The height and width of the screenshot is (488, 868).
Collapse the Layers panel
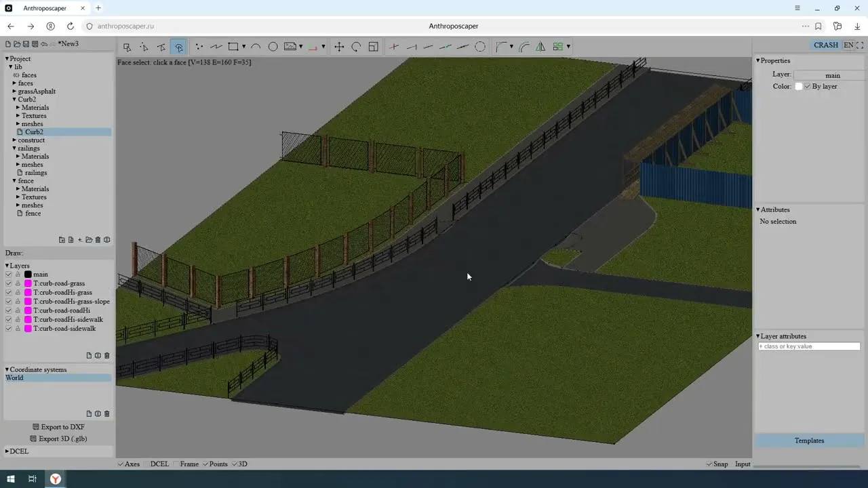7,266
